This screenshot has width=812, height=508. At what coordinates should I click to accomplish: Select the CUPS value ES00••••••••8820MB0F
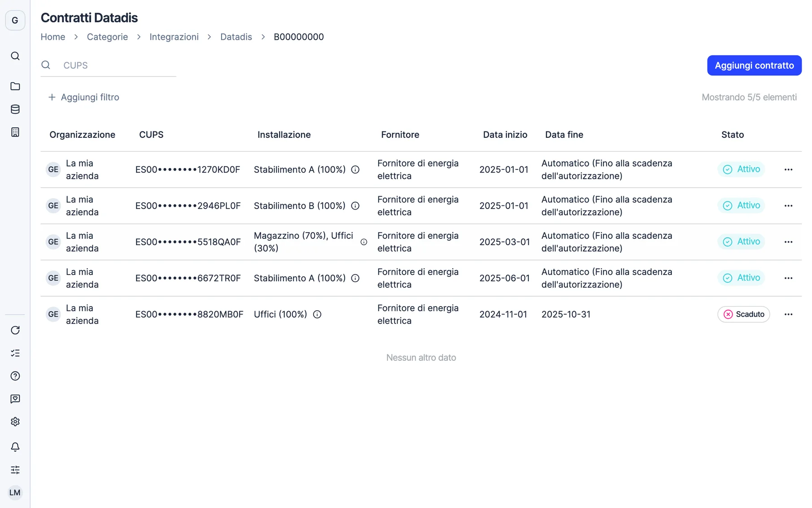pos(189,314)
